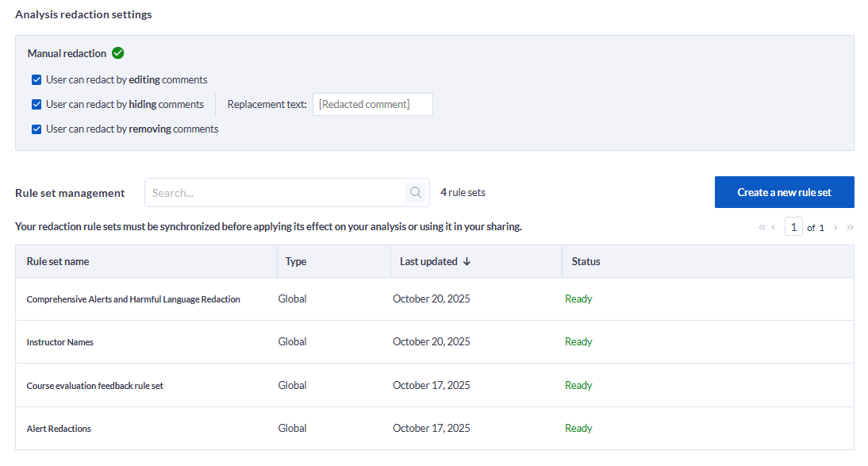Select the Alert Redactions rule set row
The height and width of the screenshot is (466, 868).
point(59,428)
